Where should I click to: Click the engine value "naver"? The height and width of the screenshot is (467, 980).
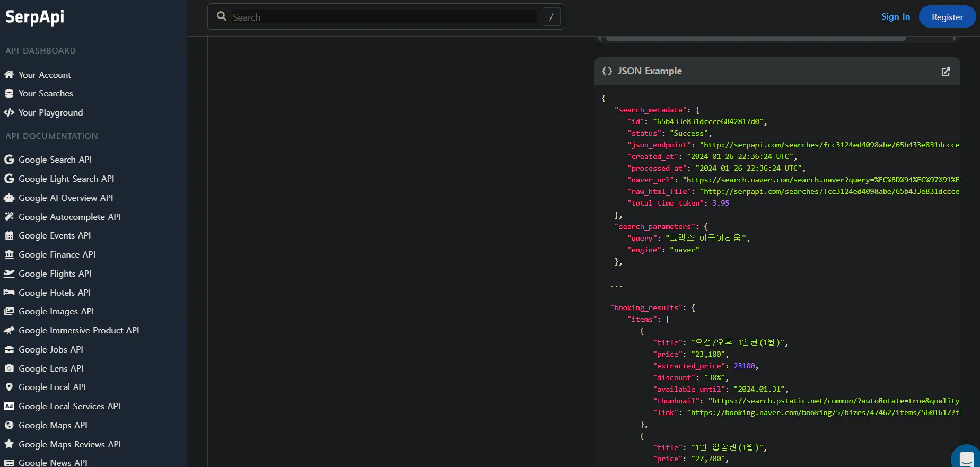(x=685, y=250)
